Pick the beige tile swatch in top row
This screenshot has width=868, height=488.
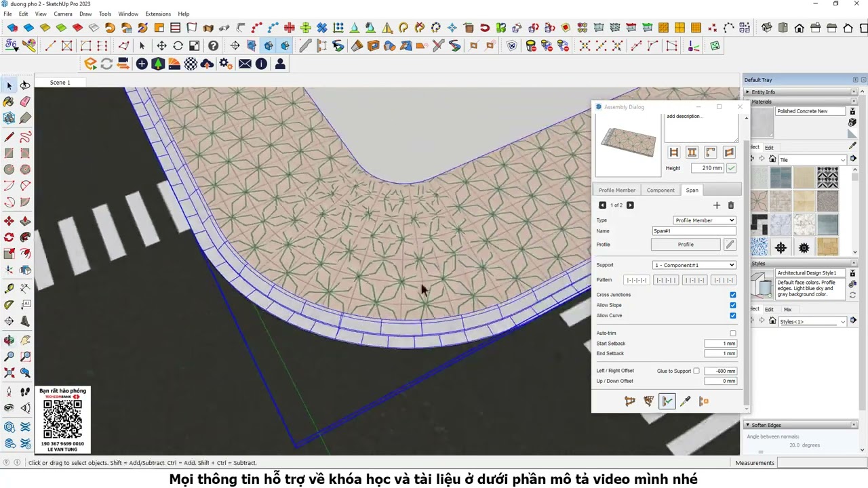(x=804, y=178)
